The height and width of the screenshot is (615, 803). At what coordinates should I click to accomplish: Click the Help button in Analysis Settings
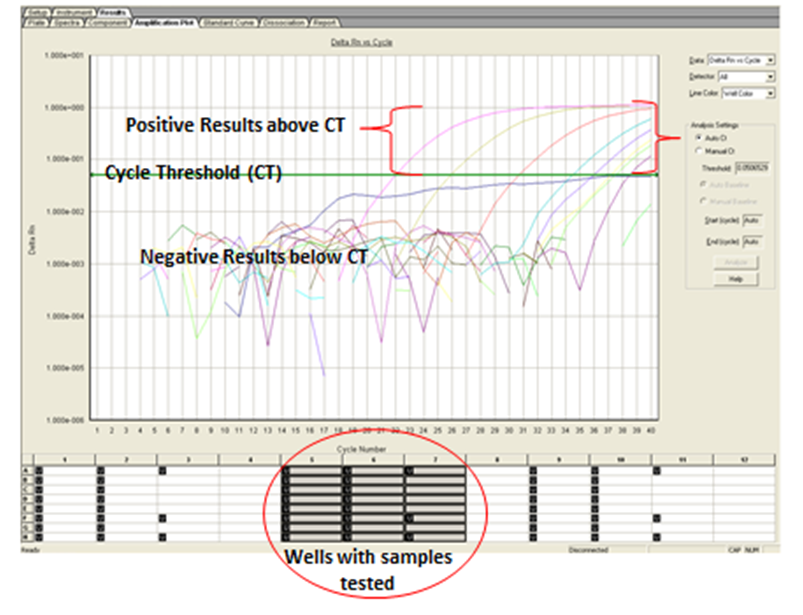[736, 278]
